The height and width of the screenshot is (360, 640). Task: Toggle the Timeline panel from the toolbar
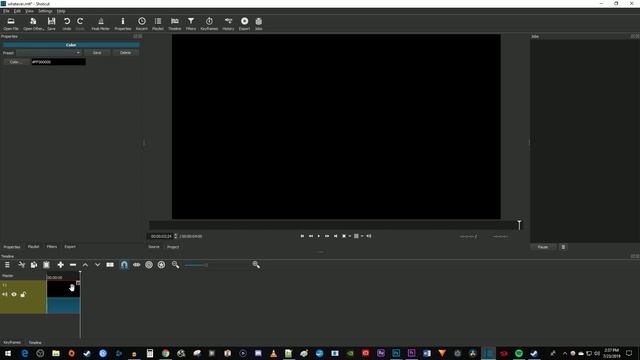[175, 24]
